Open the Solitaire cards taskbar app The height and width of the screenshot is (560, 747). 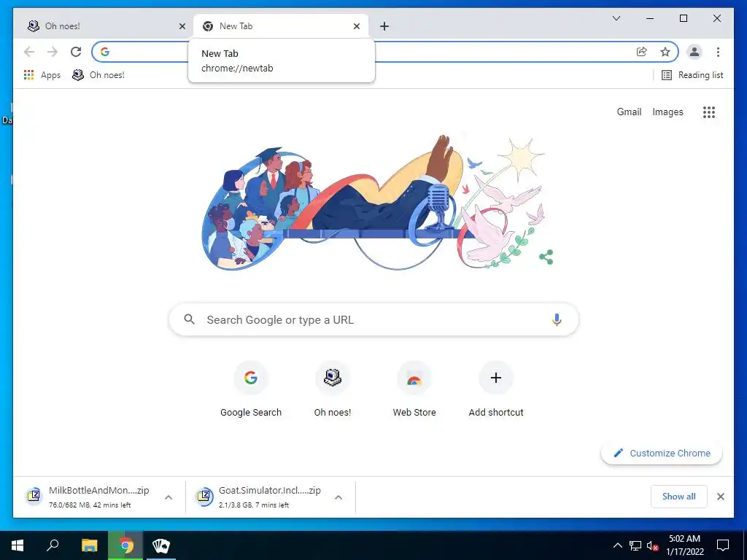pos(161,545)
